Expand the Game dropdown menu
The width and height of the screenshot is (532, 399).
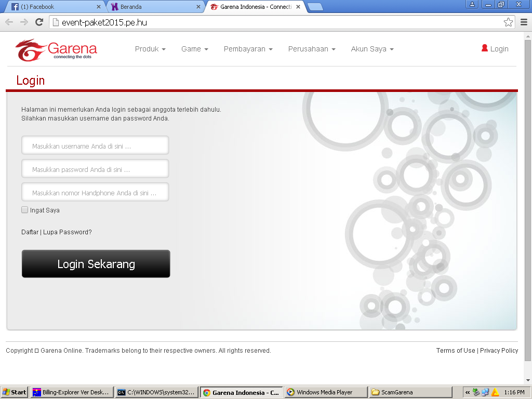click(195, 49)
